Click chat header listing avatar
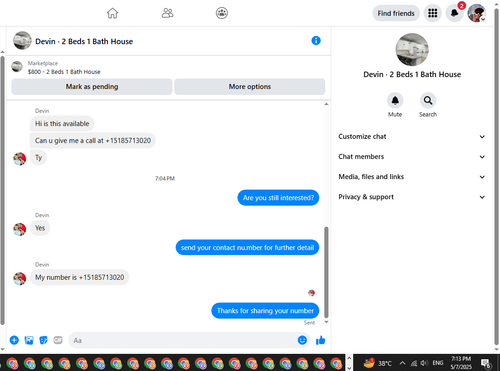The width and height of the screenshot is (500, 371). point(22,41)
